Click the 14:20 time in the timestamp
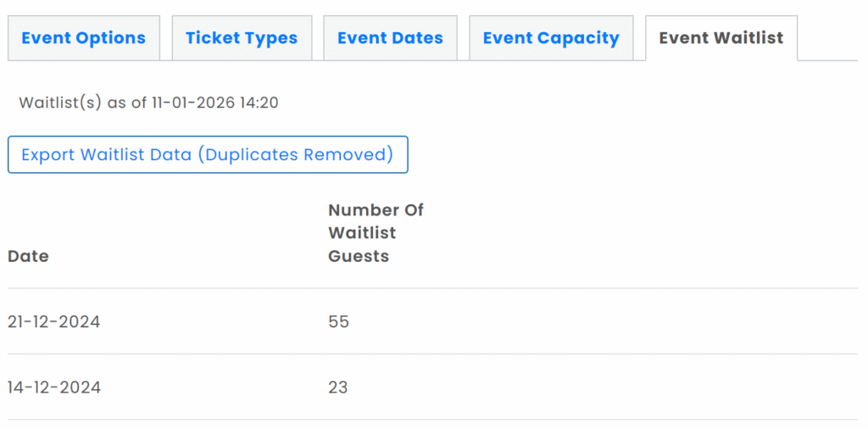Image resolution: width=868 pixels, height=429 pixels. click(x=261, y=103)
